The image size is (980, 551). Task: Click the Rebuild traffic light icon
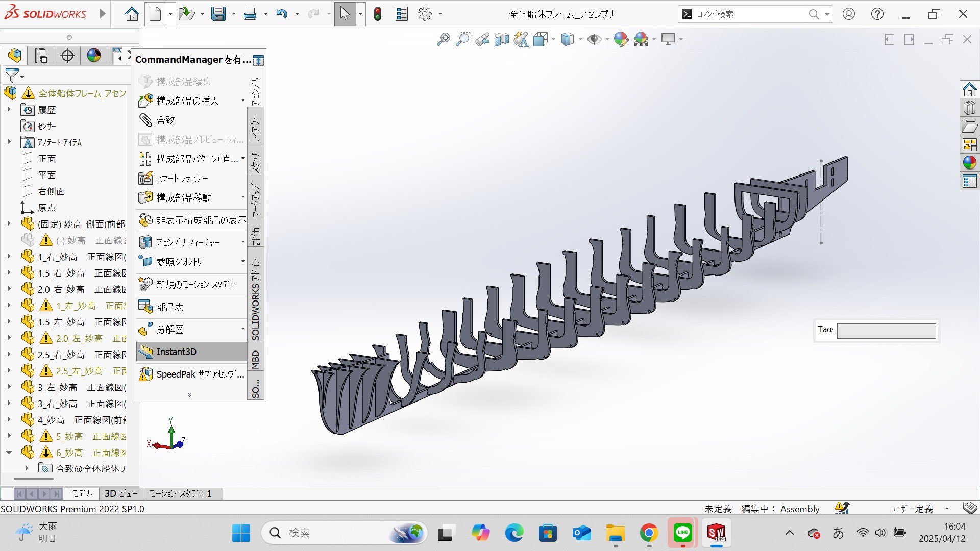(378, 14)
